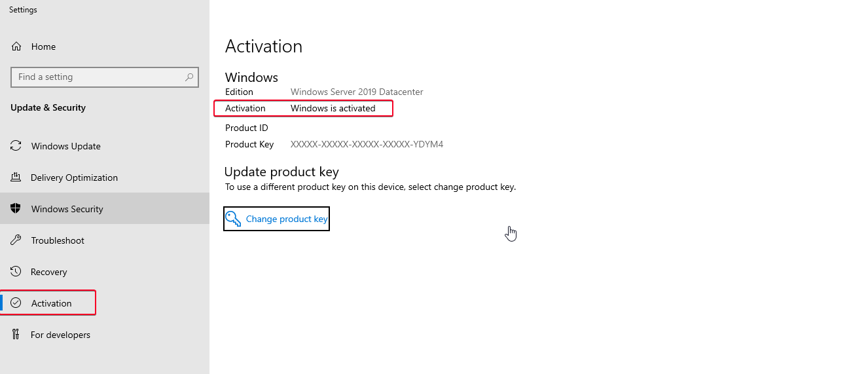Select Windows Security in the sidebar
Screen dimensions: 868x374
click(x=67, y=209)
